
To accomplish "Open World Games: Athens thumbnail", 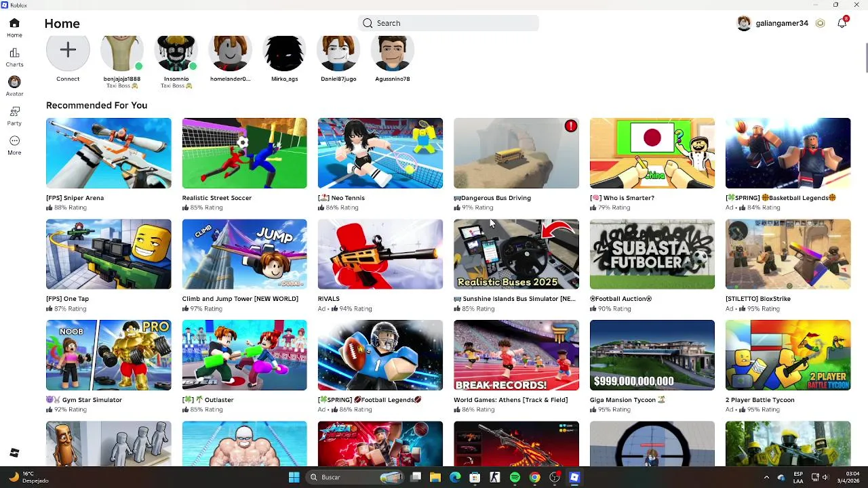I will [516, 355].
